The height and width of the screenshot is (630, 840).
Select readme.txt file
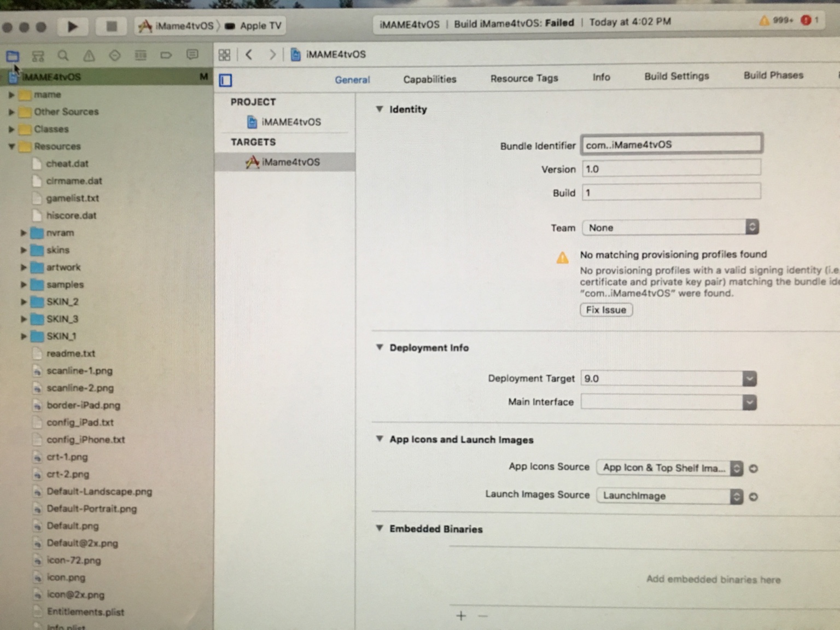(71, 353)
